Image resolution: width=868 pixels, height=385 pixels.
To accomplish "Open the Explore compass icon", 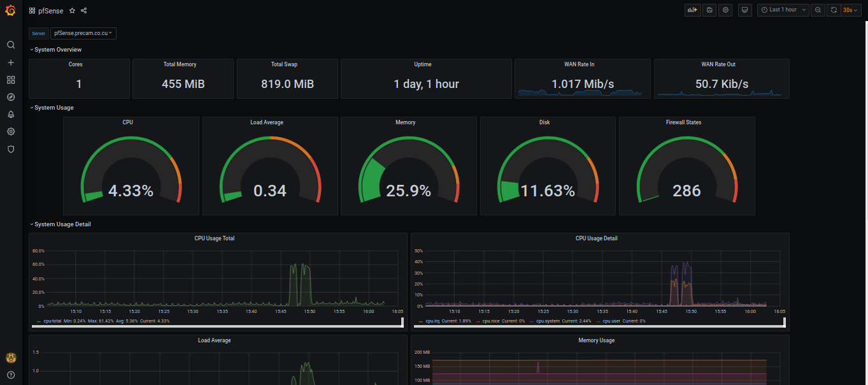I will pos(11,97).
